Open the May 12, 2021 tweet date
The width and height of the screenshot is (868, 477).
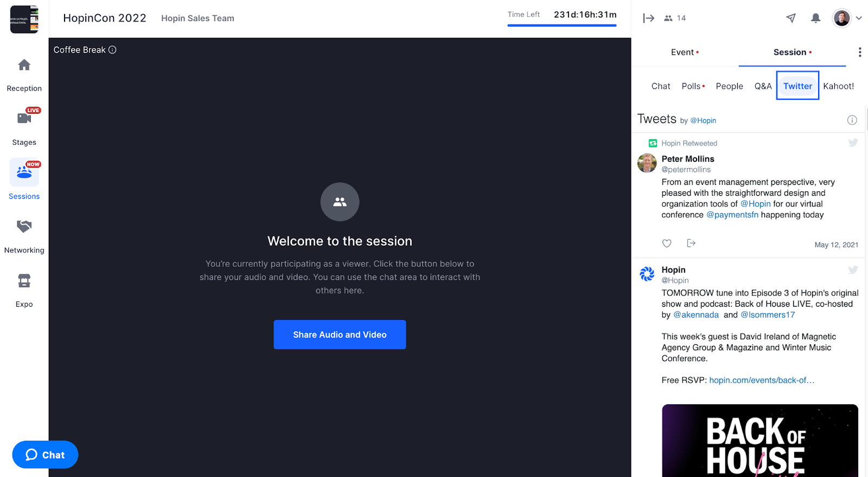[x=836, y=245]
